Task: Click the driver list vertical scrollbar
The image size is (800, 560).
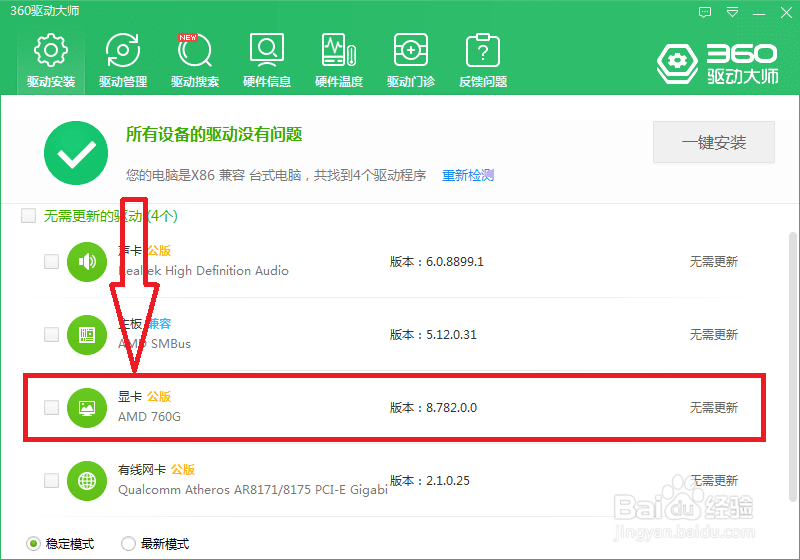Action: click(x=792, y=366)
